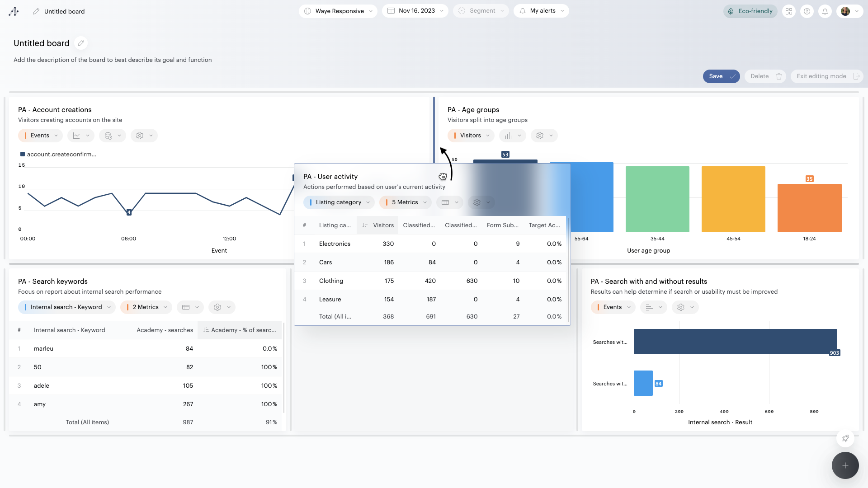Click the round plus add widget button
This screenshot has width=868, height=488.
coord(845,465)
